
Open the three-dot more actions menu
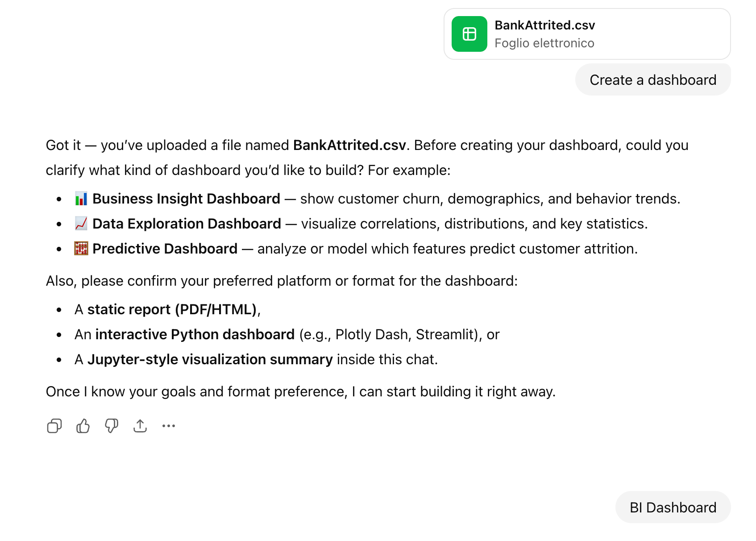coord(169,426)
